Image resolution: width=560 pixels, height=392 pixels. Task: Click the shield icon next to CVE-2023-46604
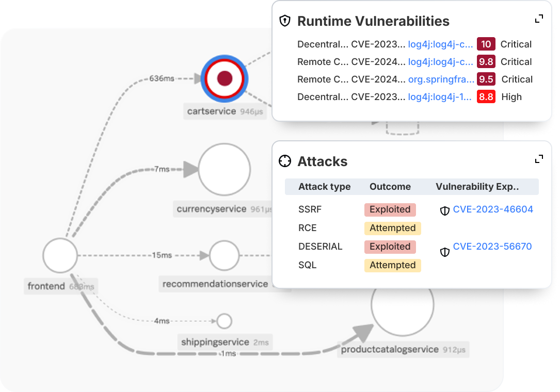pyautogui.click(x=444, y=210)
